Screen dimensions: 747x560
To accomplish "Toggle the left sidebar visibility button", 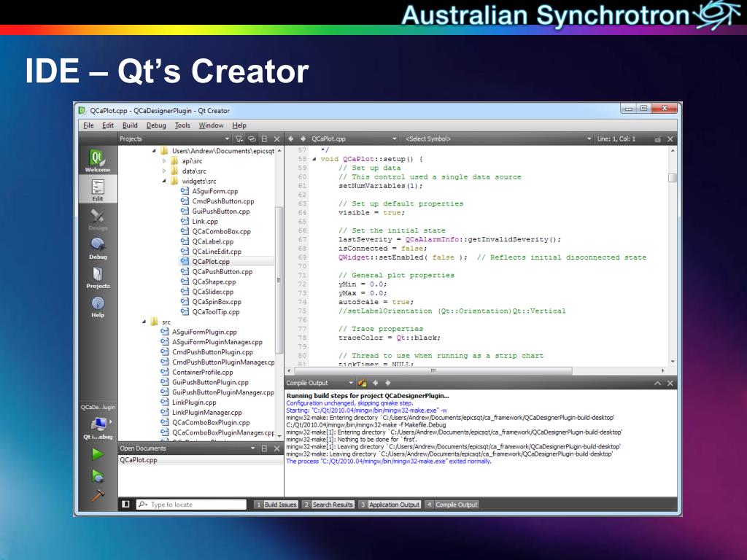I will coord(125,505).
